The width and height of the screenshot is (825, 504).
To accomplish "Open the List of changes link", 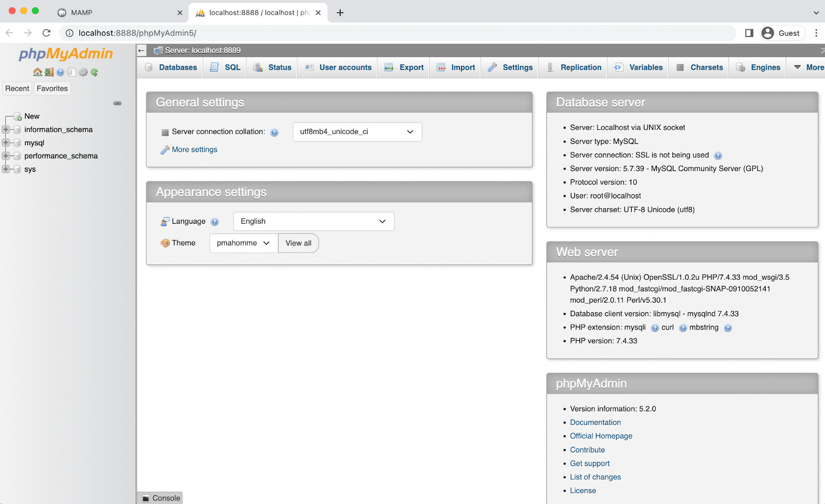I will click(595, 477).
